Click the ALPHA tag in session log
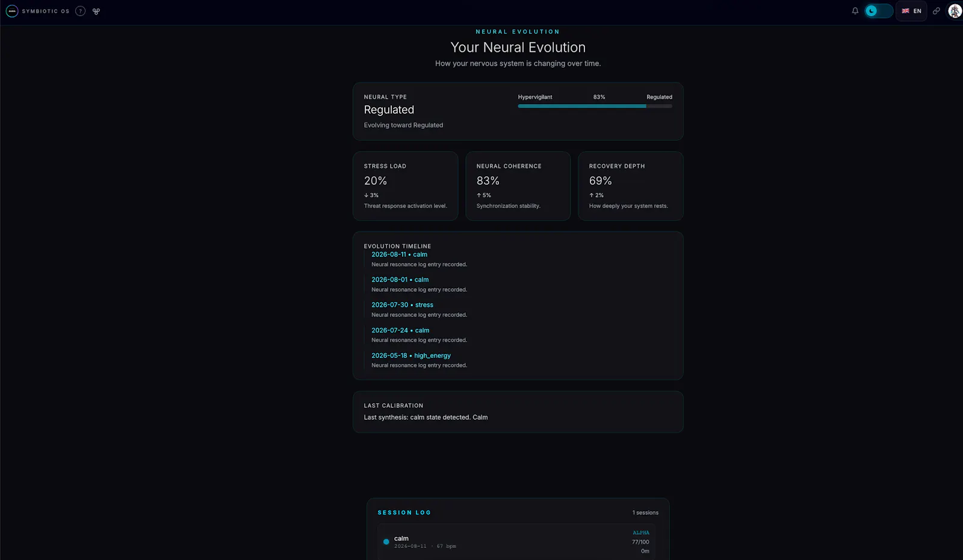The height and width of the screenshot is (560, 963). pyautogui.click(x=641, y=533)
